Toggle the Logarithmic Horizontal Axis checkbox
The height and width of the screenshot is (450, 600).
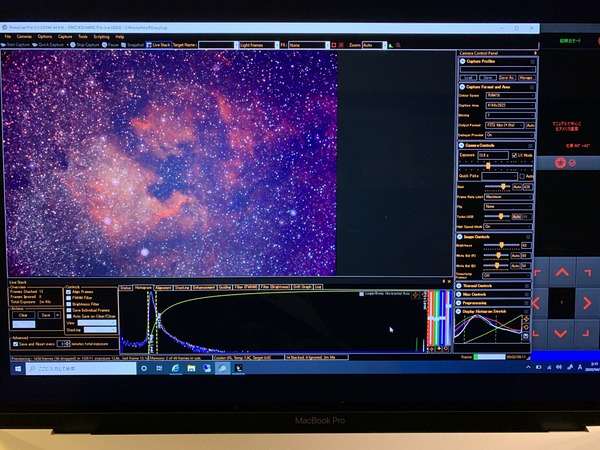pos(361,294)
